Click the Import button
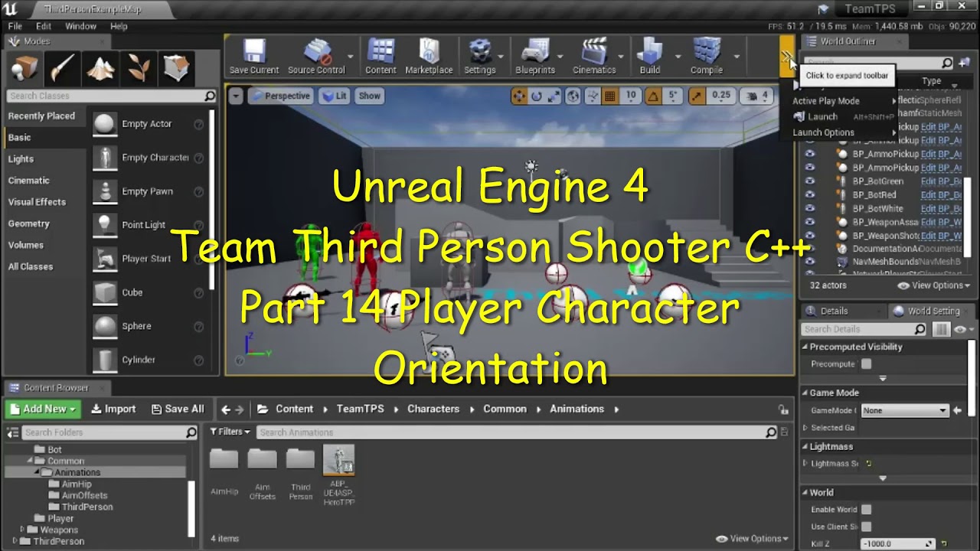 (113, 409)
